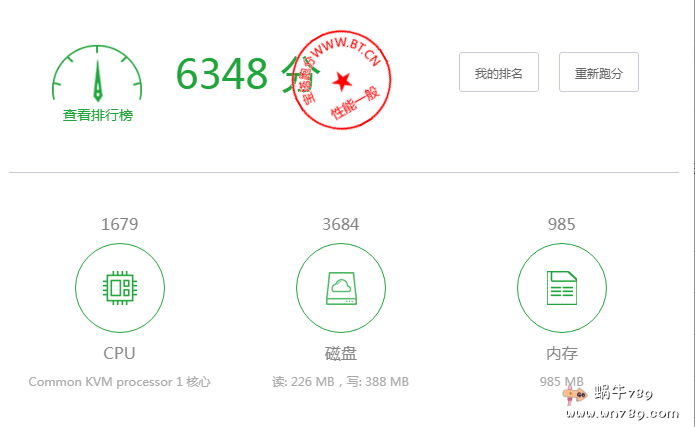Click the red 性能一般 stamp seal
This screenshot has width=695, height=427.
coord(344,81)
